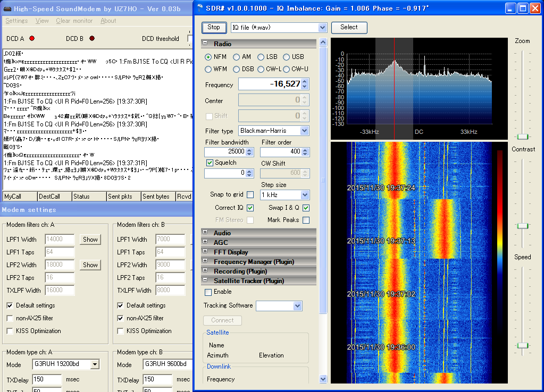Collapse Satellite Tracker (Plugin) section
The image size is (544, 392).
205,280
